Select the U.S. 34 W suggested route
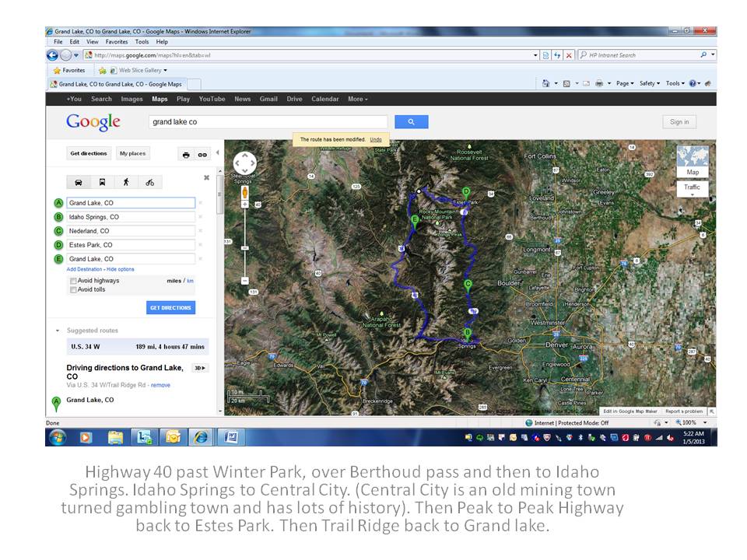Image resolution: width=747 pixels, height=560 pixels. [138, 347]
